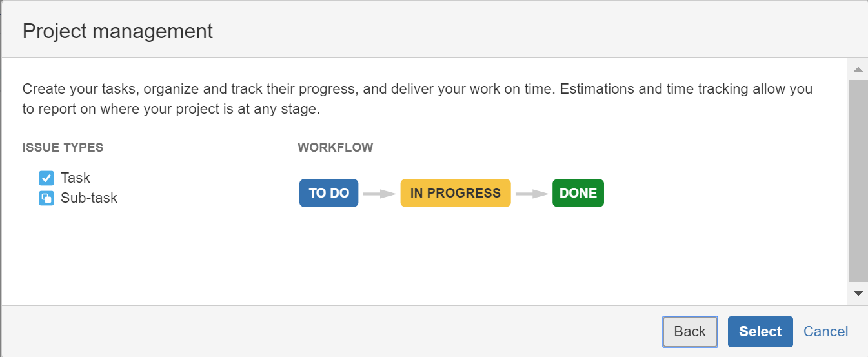Viewport: 868px width, 357px height.
Task: Click the Task issue type label
Action: (x=76, y=178)
